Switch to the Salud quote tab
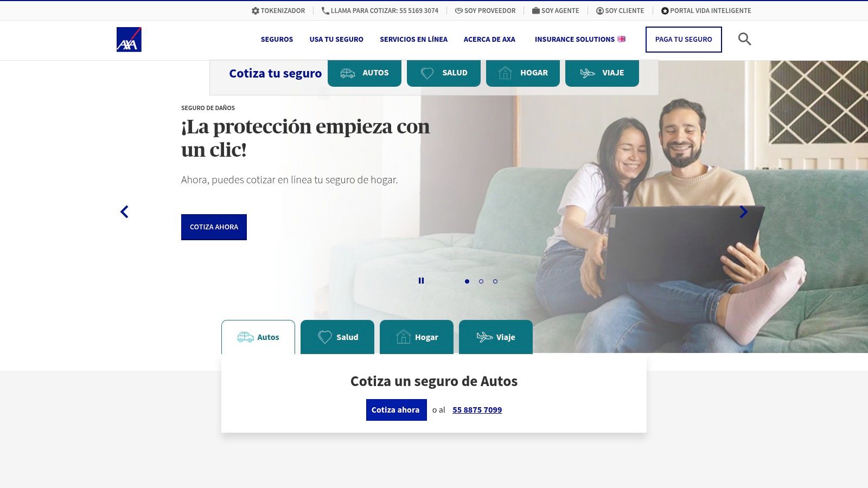The height and width of the screenshot is (488, 868). click(337, 337)
